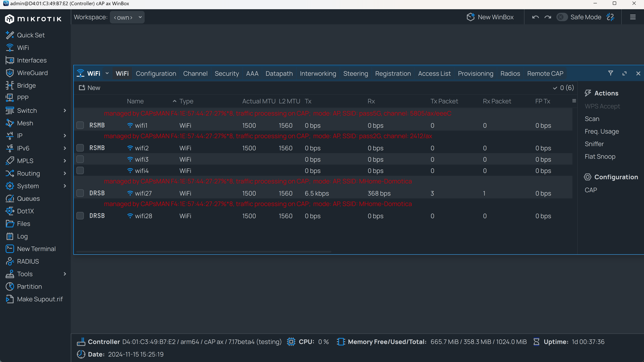This screenshot has height=362, width=644.
Task: Click the New WinBox icon
Action: point(471,17)
